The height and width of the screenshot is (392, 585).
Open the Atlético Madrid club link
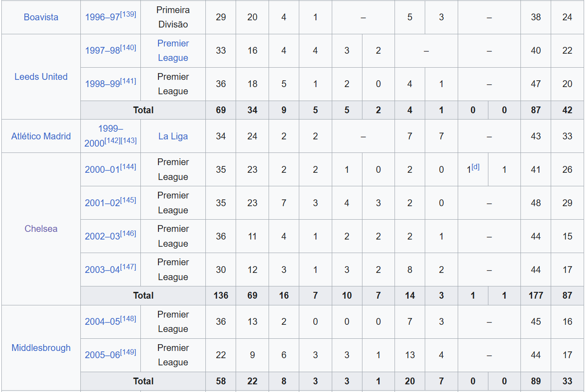(x=41, y=136)
